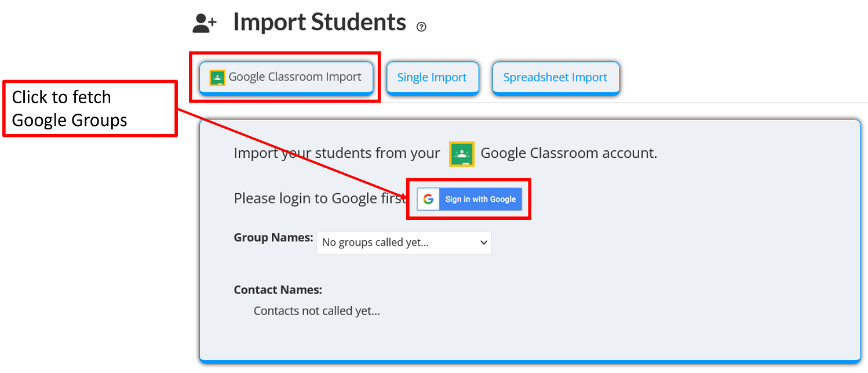The image size is (868, 373).
Task: Click the green Google Classroom logo beside account text
Action: (462, 154)
